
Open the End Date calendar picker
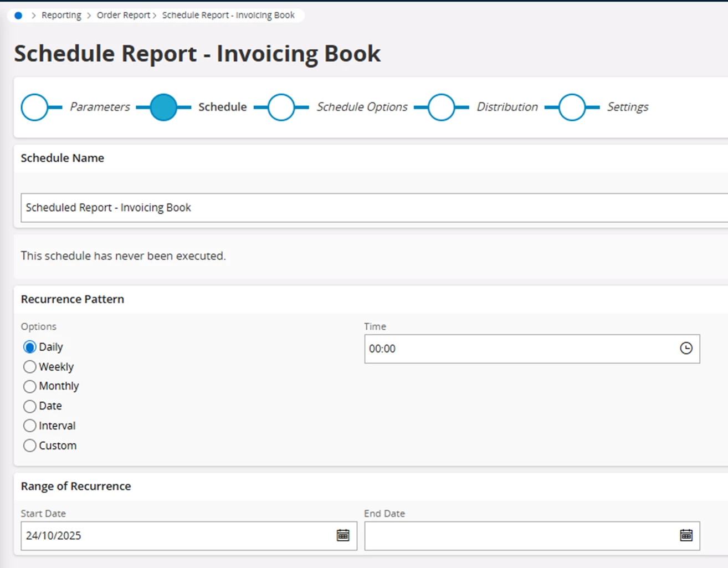pyautogui.click(x=686, y=535)
